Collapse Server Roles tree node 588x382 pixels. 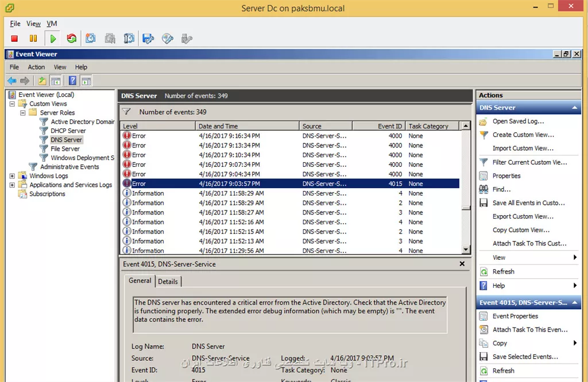coord(22,113)
